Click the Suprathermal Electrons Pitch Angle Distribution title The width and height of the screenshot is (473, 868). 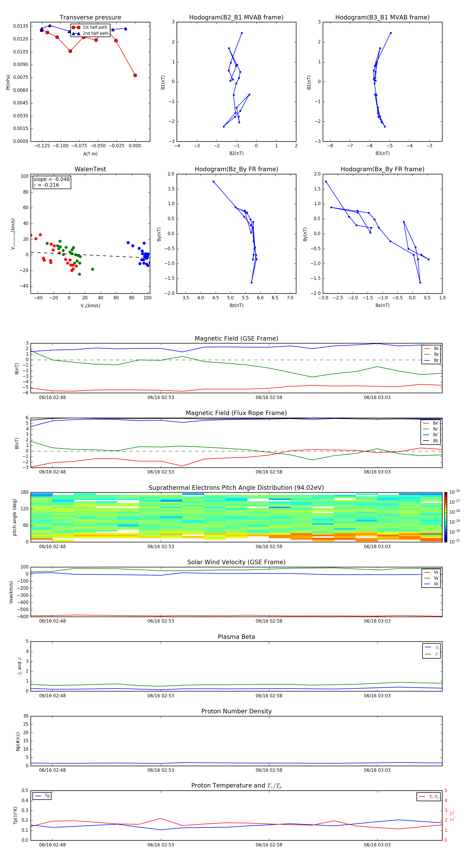coord(236,488)
